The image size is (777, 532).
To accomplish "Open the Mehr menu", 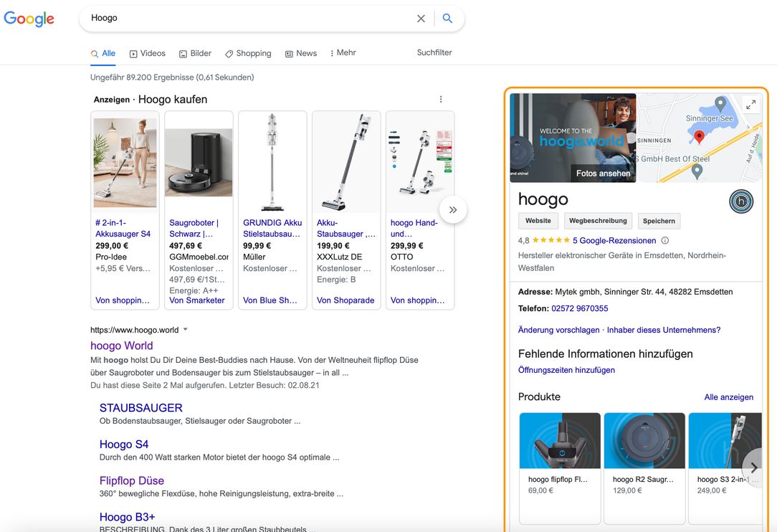I will (x=343, y=52).
